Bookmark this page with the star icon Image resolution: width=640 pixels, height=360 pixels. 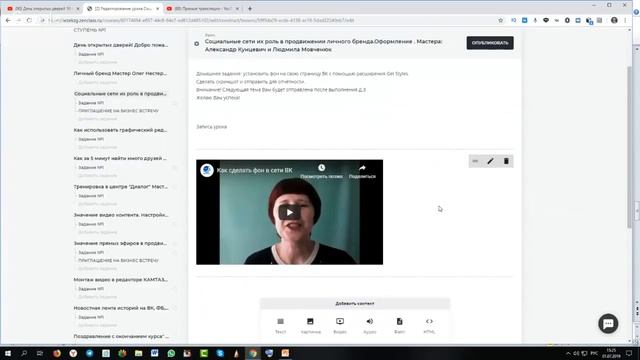[500, 20]
